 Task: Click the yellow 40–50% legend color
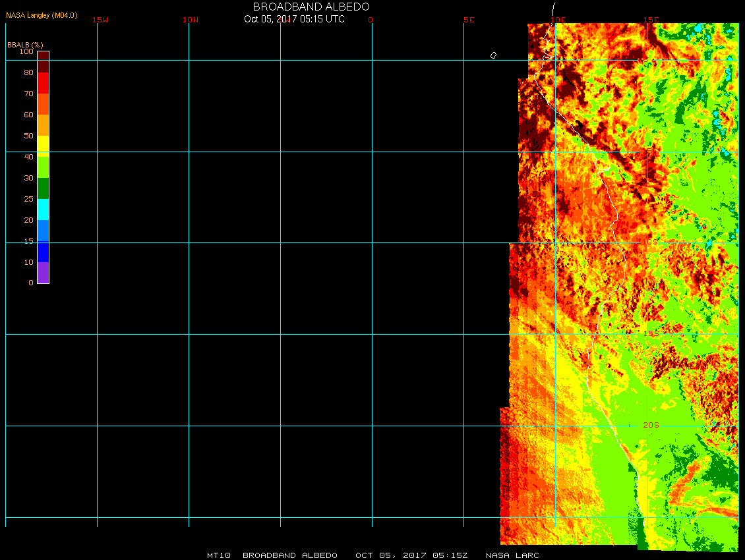[x=44, y=146]
